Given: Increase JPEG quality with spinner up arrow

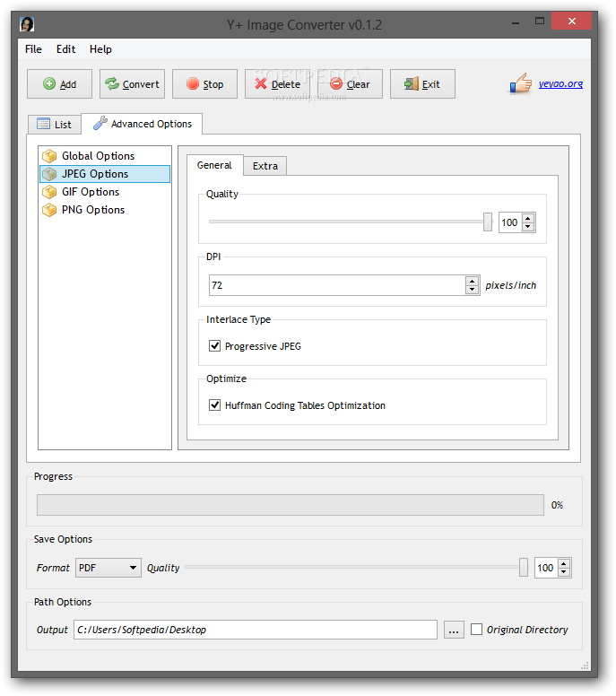Looking at the screenshot, I should point(528,218).
